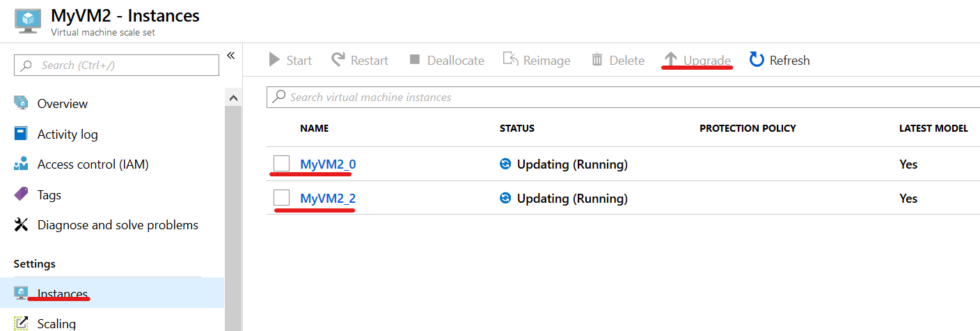Viewport: 980px width, 331px height.
Task: Click the Yes value in MyVM2_2 row
Action: coord(908,199)
